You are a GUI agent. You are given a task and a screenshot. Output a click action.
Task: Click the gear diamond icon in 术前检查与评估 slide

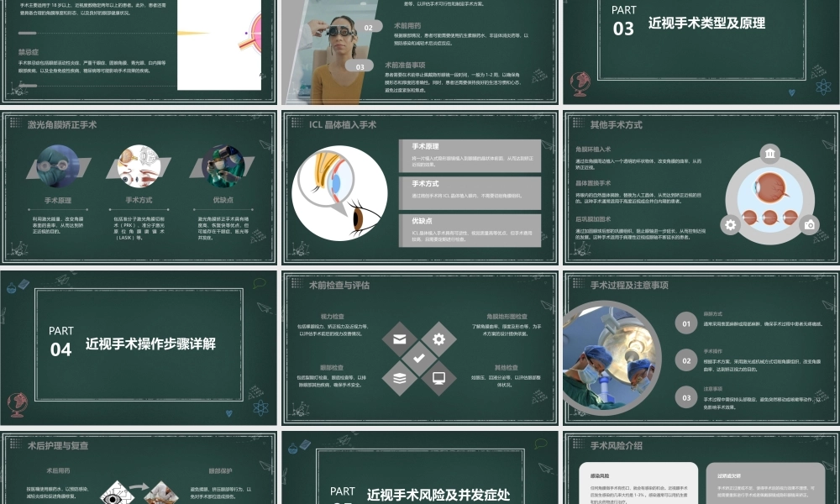(438, 339)
